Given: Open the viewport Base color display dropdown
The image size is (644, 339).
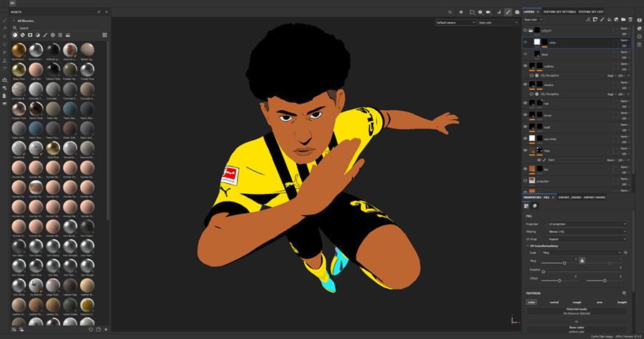Looking at the screenshot, I should pyautogui.click(x=498, y=23).
